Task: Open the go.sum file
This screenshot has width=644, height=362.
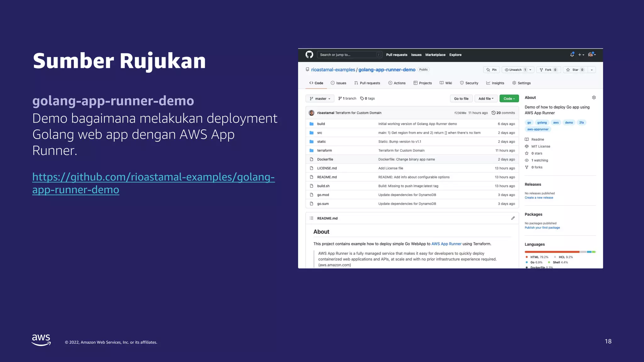Action: [323, 204]
